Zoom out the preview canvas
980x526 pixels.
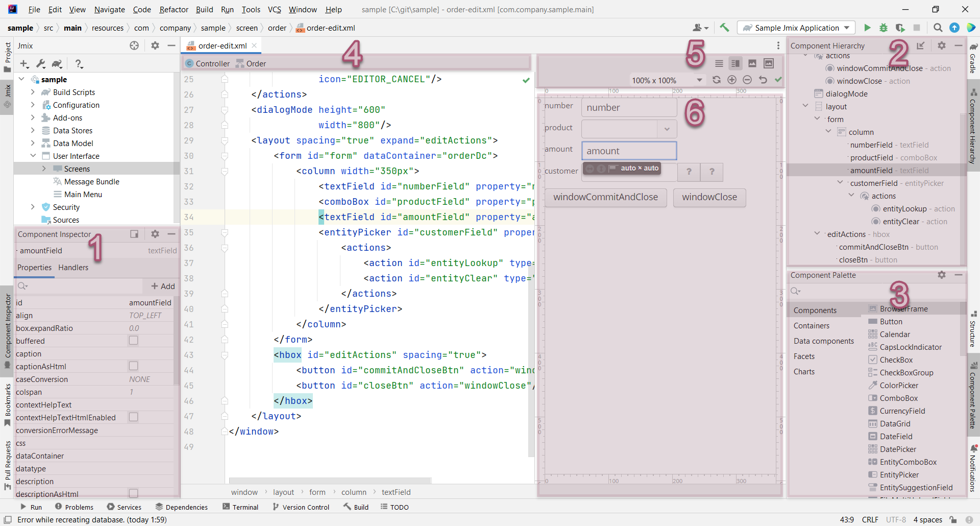[747, 80]
